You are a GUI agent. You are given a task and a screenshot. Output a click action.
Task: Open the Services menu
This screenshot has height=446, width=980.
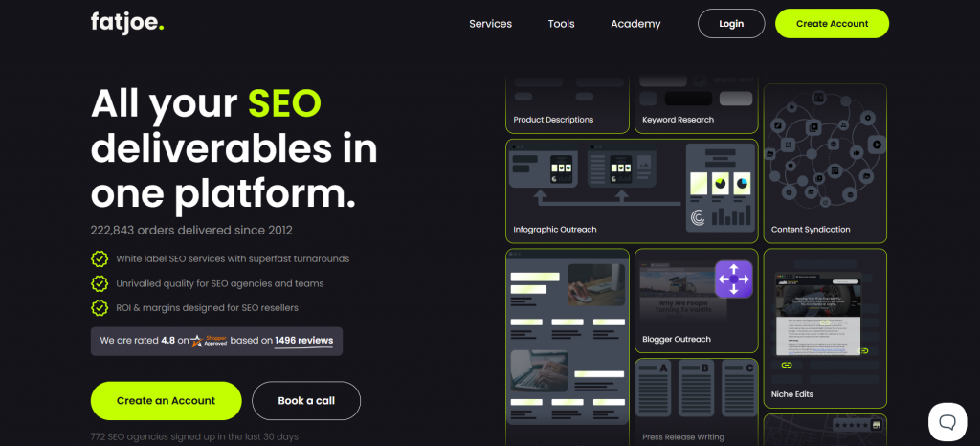(x=490, y=24)
